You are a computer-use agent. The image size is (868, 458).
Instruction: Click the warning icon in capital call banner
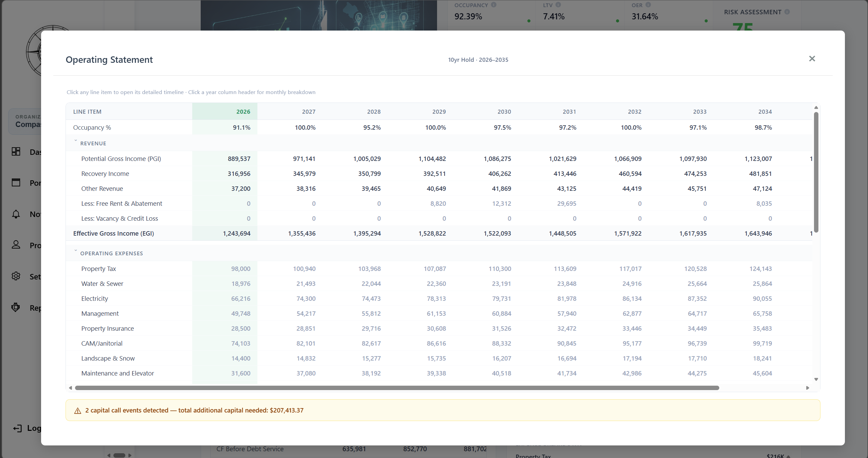(x=77, y=410)
